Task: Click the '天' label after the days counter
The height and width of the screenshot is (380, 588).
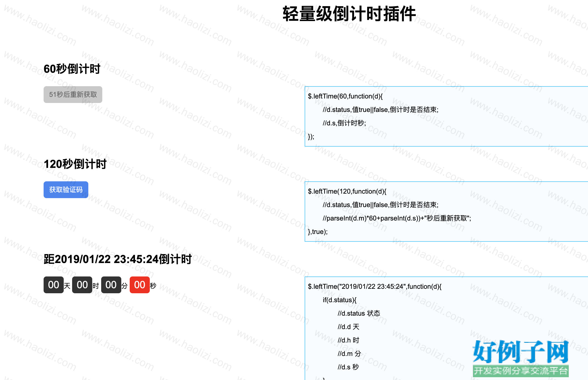Action: click(67, 286)
